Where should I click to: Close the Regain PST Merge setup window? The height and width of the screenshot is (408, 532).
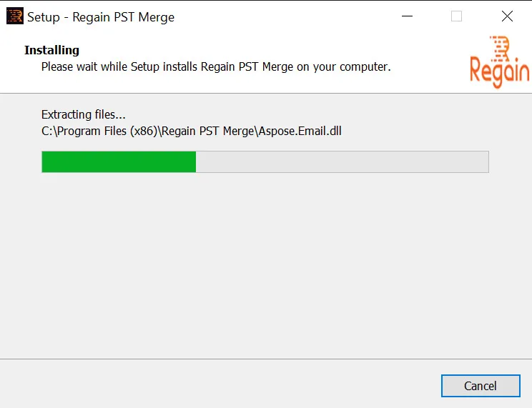507,16
